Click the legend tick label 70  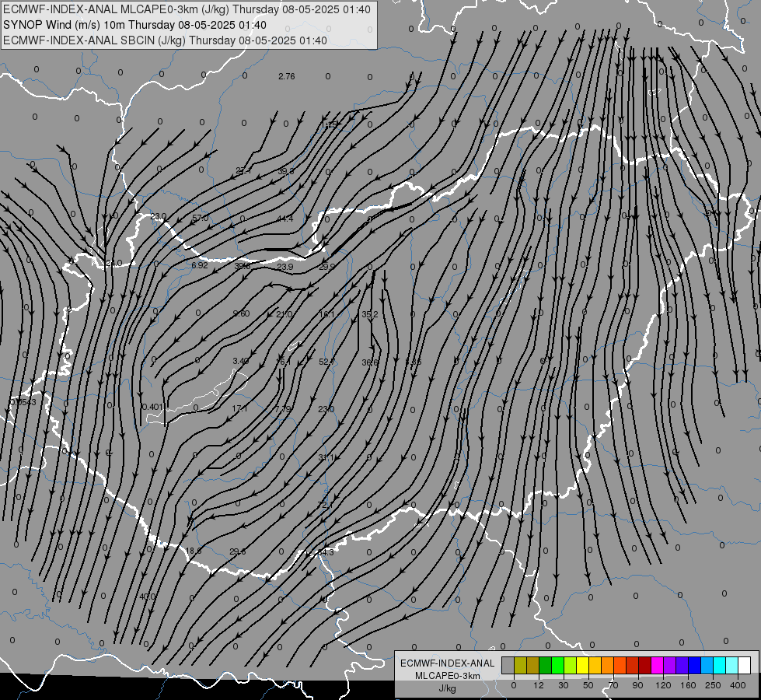pos(613,685)
